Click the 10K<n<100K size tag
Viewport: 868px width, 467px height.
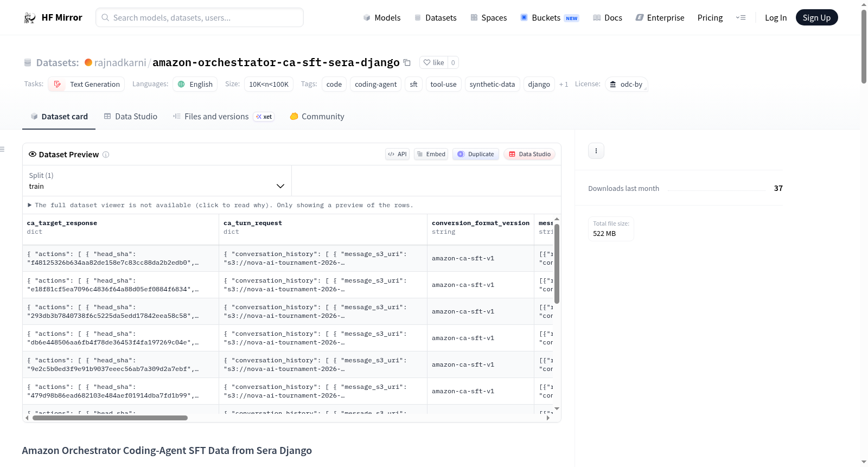pyautogui.click(x=269, y=84)
